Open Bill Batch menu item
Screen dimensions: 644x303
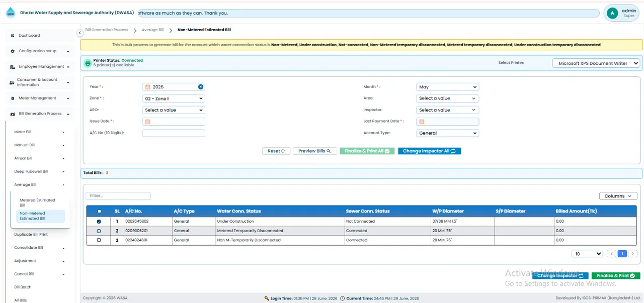23,287
